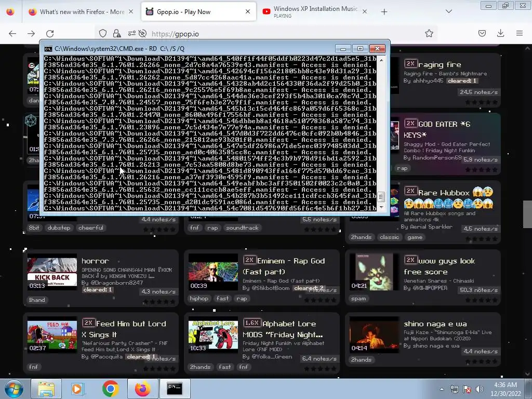Click author link @Dragonborn8247
Viewport: 532px width, 399px height.
(117, 283)
